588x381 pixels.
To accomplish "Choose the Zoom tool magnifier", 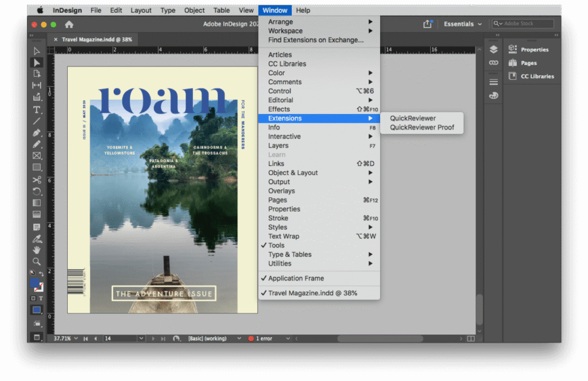I will (x=37, y=262).
